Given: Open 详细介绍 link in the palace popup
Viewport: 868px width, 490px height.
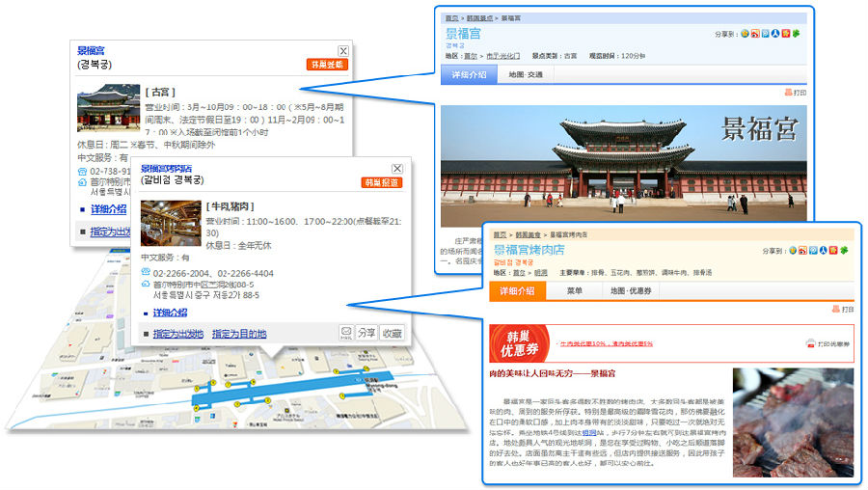Looking at the screenshot, I should [108, 209].
